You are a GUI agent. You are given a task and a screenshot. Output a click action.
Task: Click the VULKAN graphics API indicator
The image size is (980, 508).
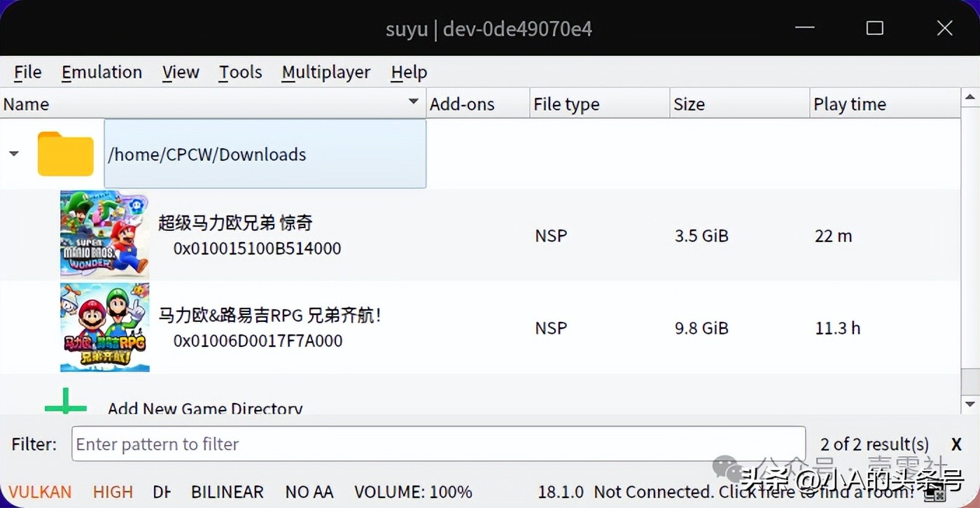click(40, 491)
